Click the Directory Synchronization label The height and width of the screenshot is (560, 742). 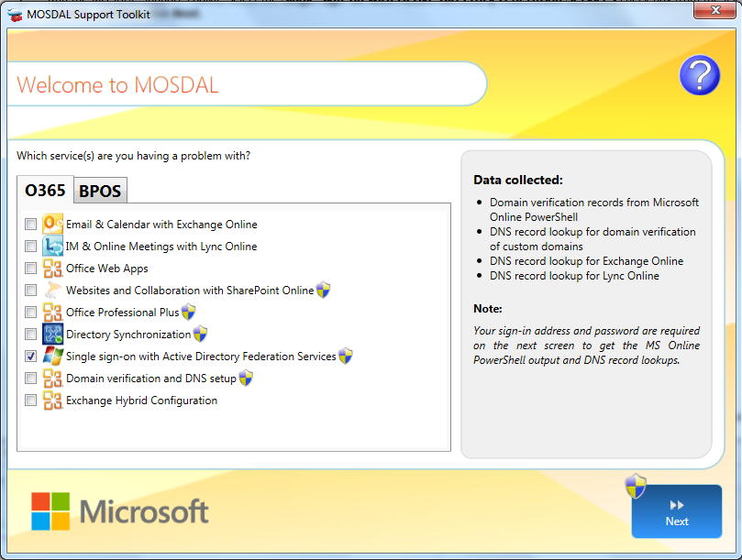click(128, 335)
